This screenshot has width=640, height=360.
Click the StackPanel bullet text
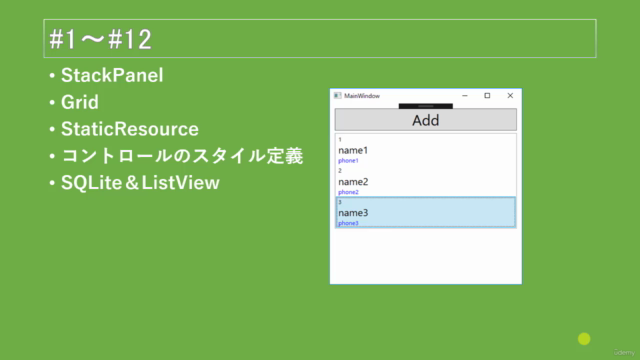point(112,75)
